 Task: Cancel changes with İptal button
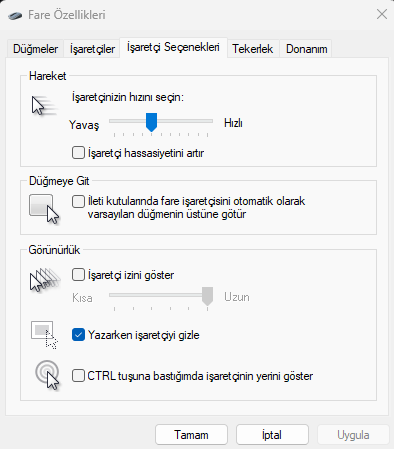click(272, 435)
